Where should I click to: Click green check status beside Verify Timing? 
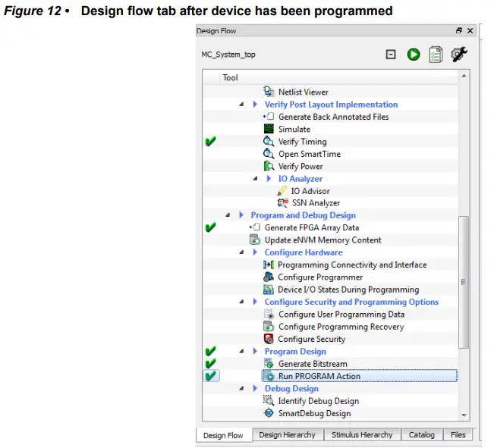[211, 142]
